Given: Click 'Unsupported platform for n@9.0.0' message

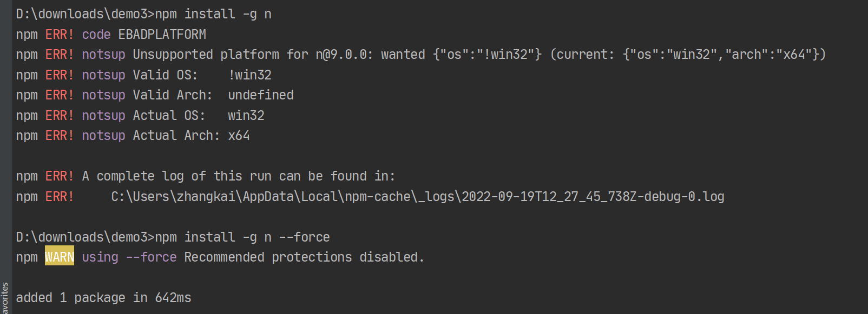Looking at the screenshot, I should [x=253, y=55].
